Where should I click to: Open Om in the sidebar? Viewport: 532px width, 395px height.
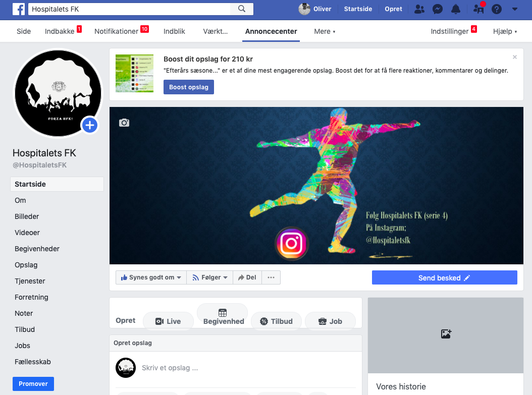pos(20,200)
